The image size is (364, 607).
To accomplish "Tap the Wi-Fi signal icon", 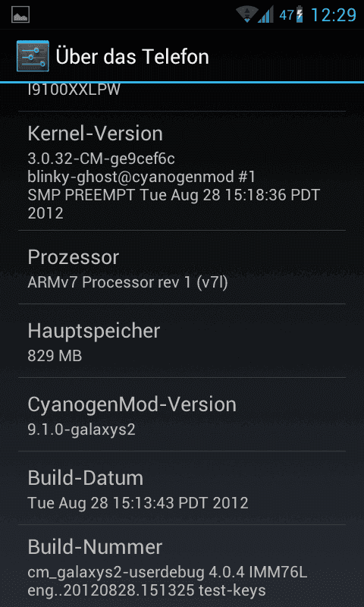I will tap(247, 14).
